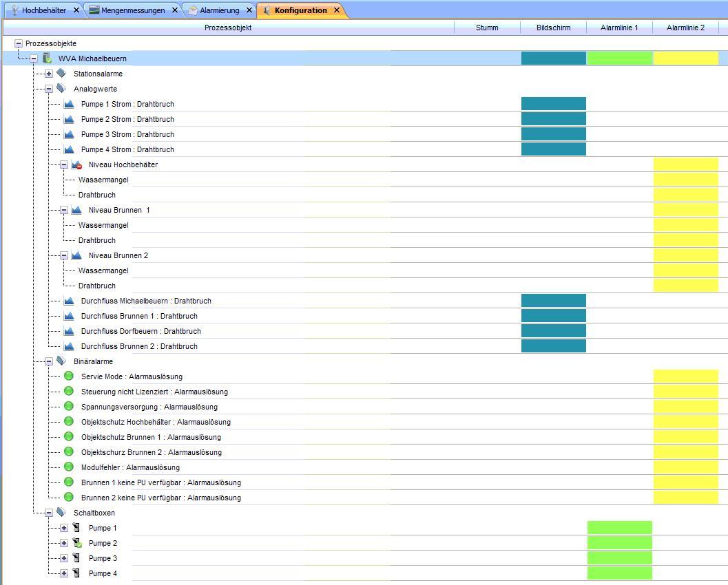Click the Pumpe 2 switchbox icon

[76, 543]
